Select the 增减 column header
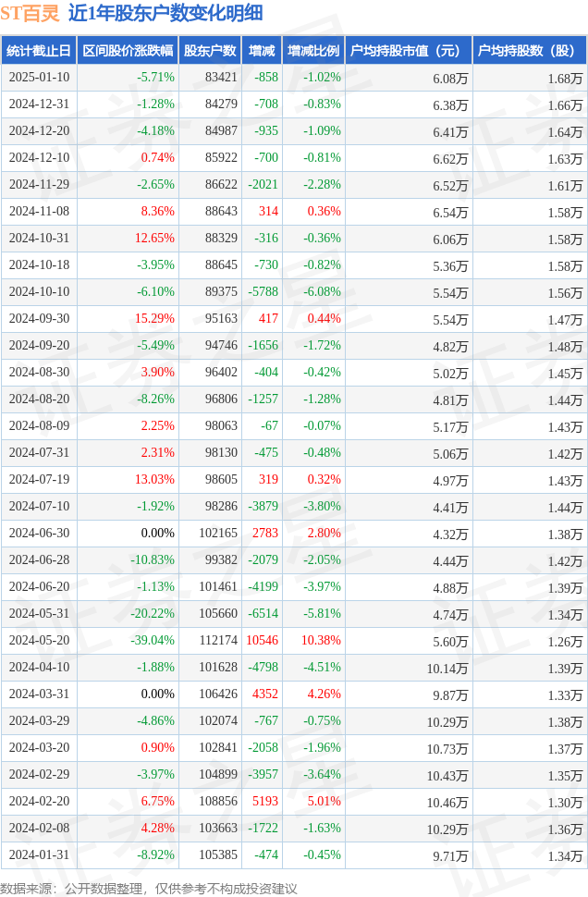The height and width of the screenshot is (897, 588). click(x=262, y=51)
